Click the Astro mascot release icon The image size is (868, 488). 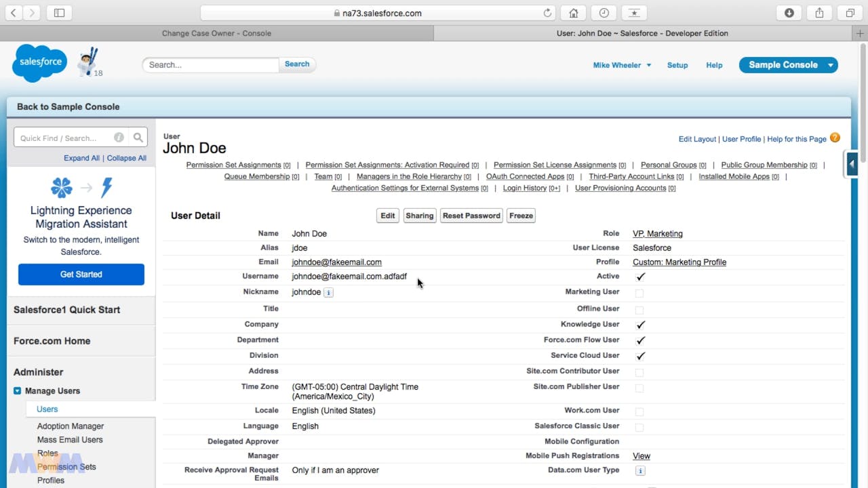pyautogui.click(x=89, y=63)
